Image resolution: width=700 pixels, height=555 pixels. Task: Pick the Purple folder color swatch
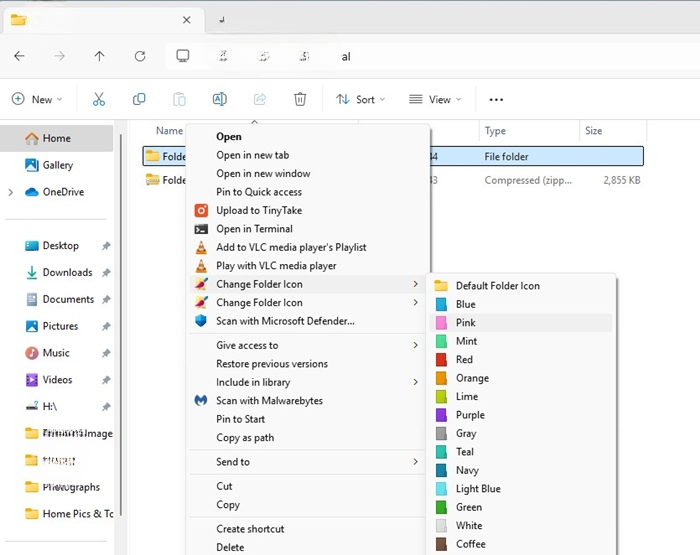click(x=441, y=415)
